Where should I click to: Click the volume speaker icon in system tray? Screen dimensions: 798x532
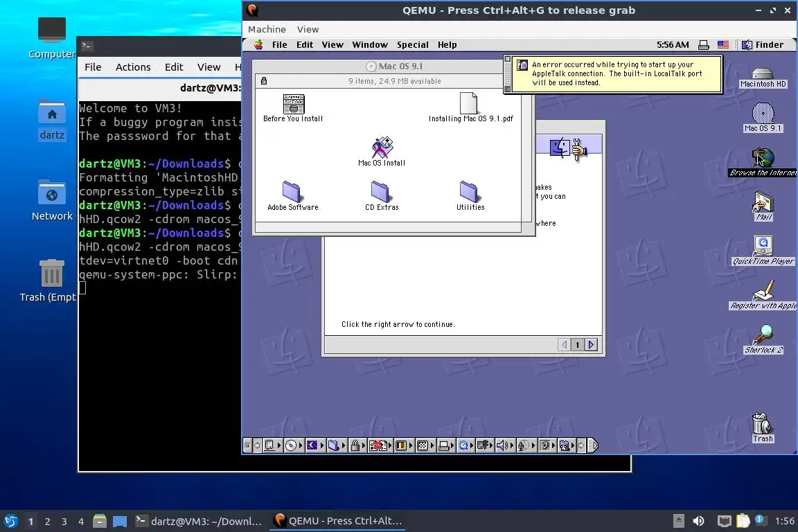[698, 521]
